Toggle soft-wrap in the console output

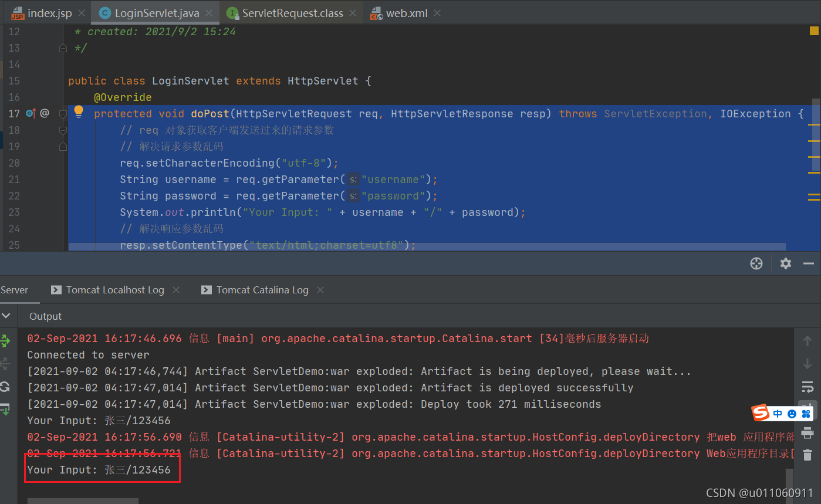tap(808, 387)
